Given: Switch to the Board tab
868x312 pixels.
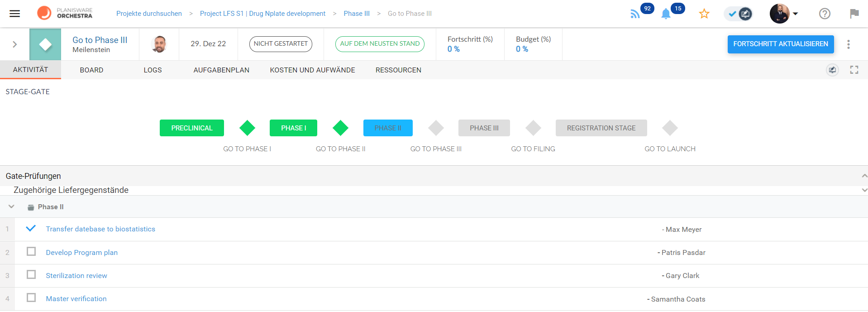Looking at the screenshot, I should [x=91, y=70].
